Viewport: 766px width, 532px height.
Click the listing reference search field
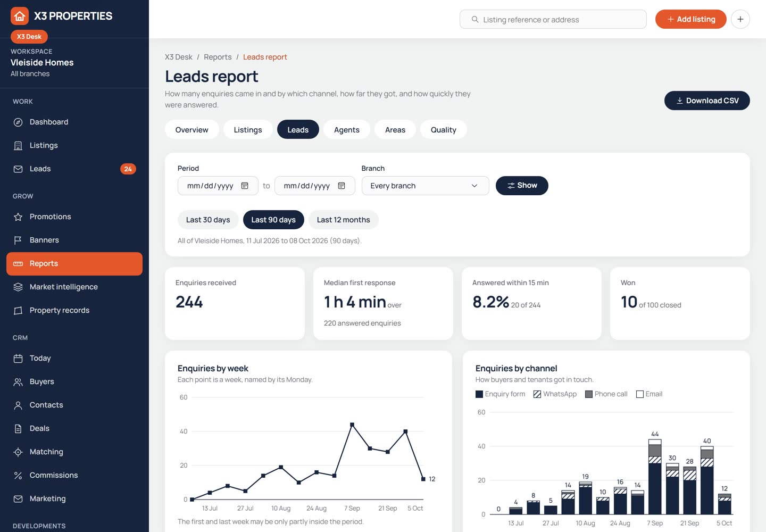tap(553, 19)
